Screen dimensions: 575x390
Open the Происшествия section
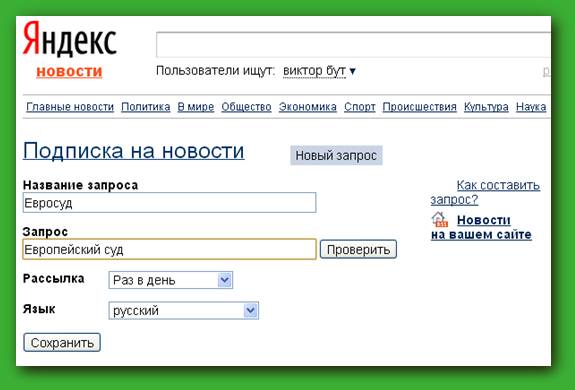420,107
